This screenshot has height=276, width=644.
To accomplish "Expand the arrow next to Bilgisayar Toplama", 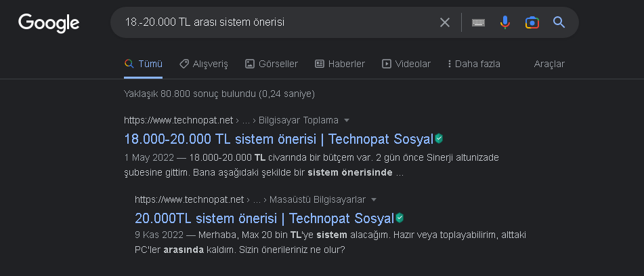I will [347, 120].
